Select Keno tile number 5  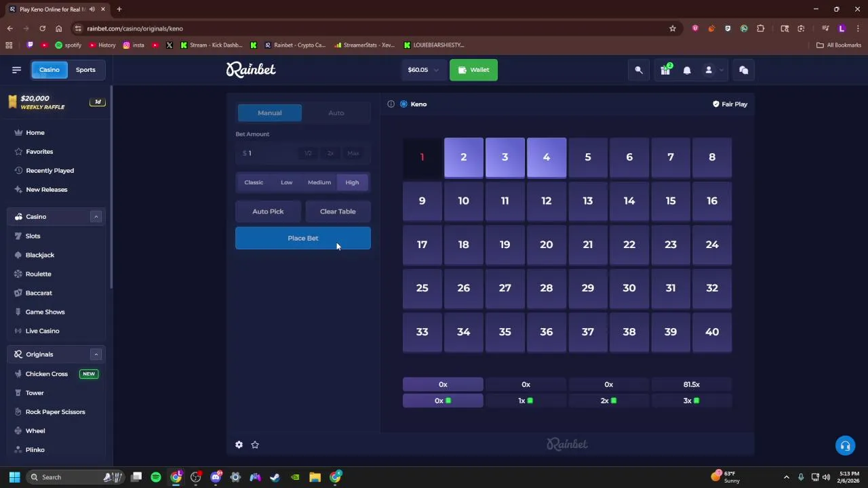coord(588,157)
